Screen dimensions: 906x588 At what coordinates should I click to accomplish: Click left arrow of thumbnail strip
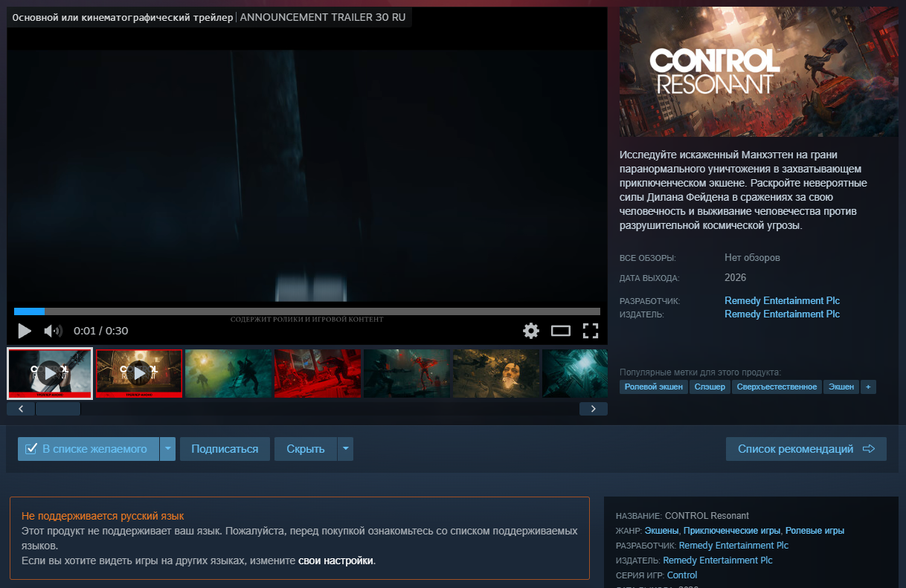click(21, 409)
